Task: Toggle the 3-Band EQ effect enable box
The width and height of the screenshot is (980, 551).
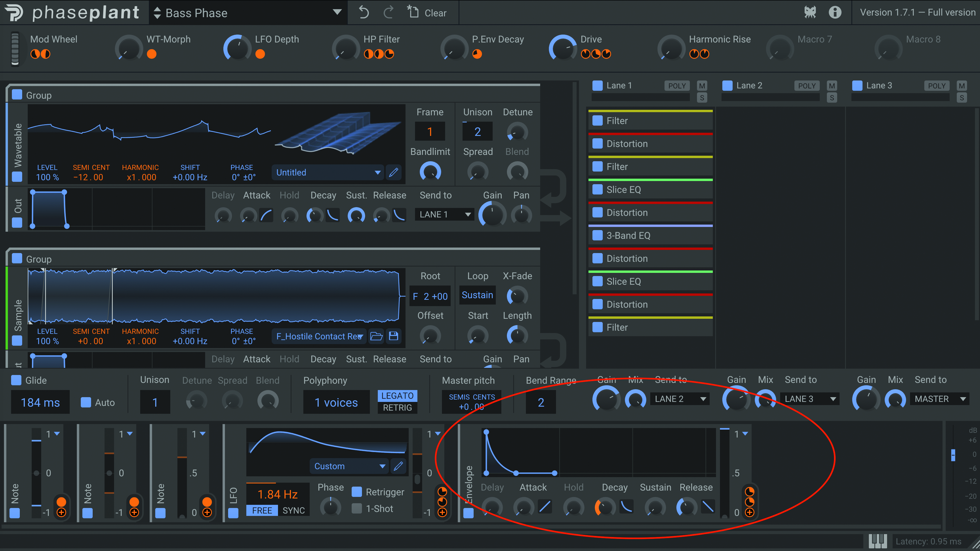Action: 598,235
